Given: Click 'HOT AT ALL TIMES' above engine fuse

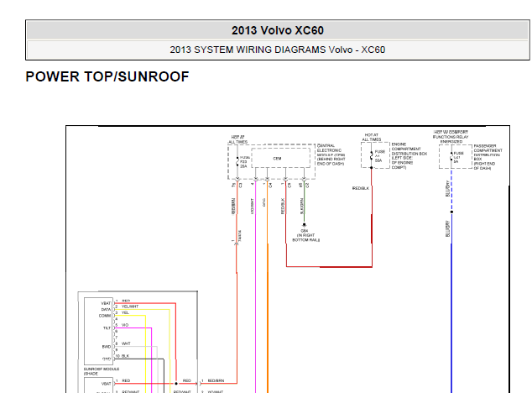Looking at the screenshot, I should pyautogui.click(x=372, y=137).
